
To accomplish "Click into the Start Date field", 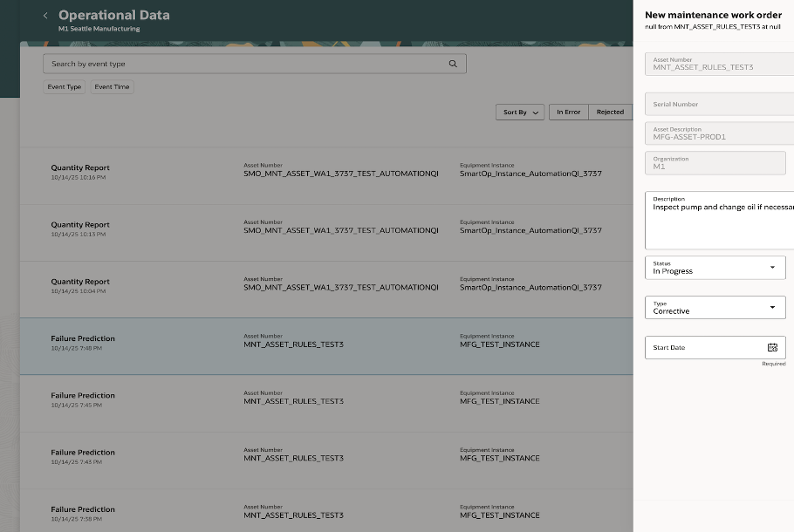I will coord(715,348).
